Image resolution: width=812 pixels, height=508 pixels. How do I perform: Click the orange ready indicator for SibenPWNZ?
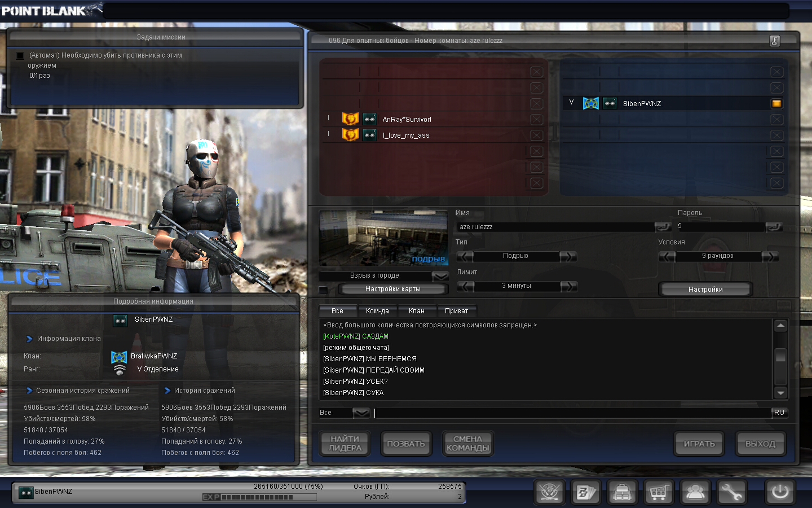click(776, 103)
